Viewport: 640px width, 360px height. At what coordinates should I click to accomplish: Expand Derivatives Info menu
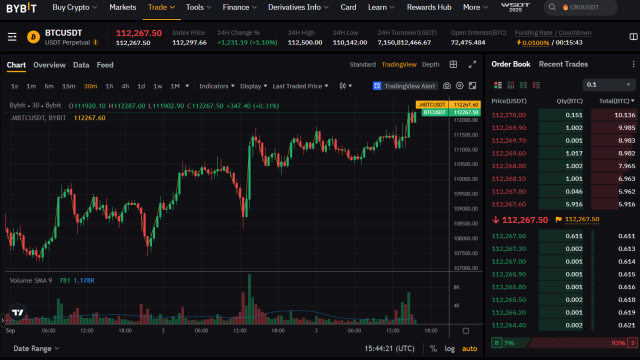coord(298,7)
